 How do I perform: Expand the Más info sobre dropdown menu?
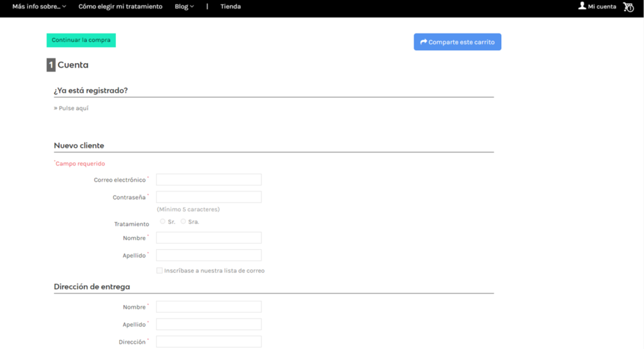pyautogui.click(x=39, y=6)
